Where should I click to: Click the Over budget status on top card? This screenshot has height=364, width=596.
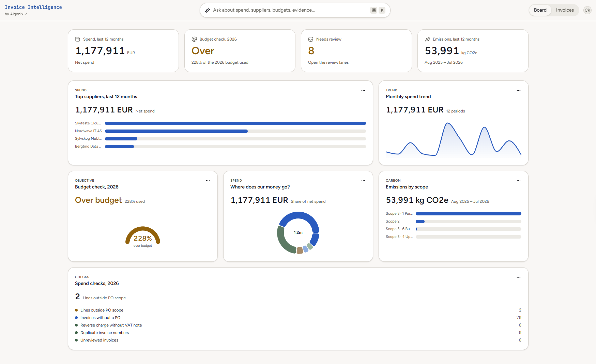point(203,51)
